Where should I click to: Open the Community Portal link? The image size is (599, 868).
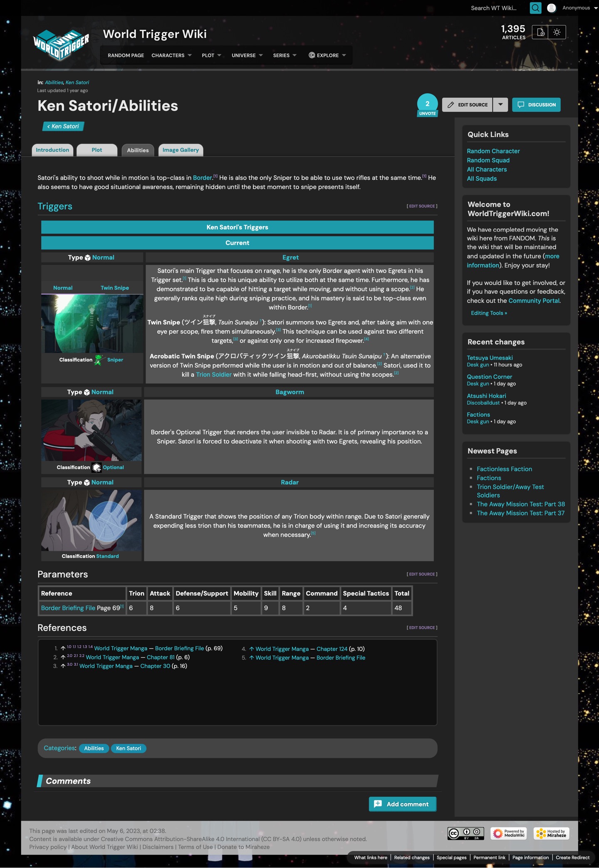click(x=534, y=301)
